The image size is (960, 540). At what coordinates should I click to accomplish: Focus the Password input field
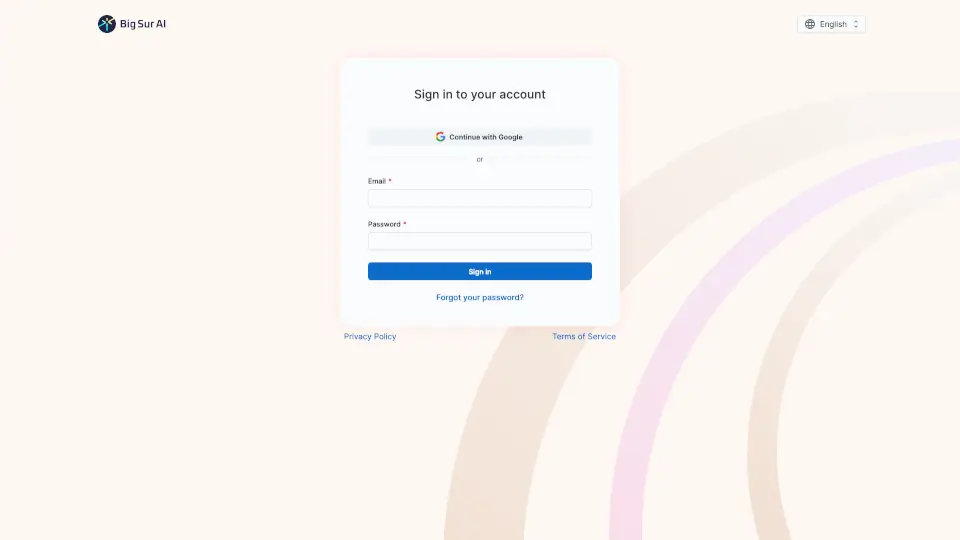click(479, 241)
